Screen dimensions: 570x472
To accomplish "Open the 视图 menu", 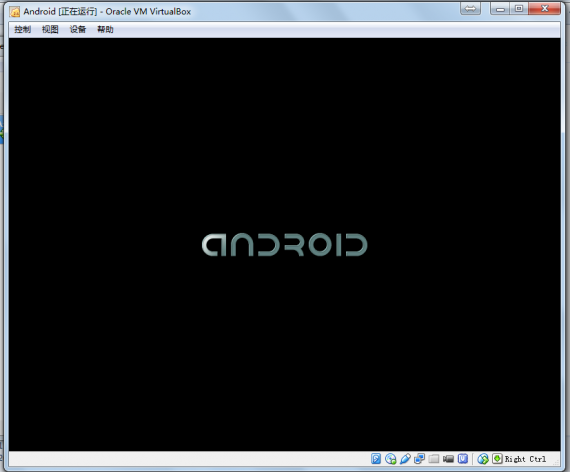I will click(x=50, y=29).
